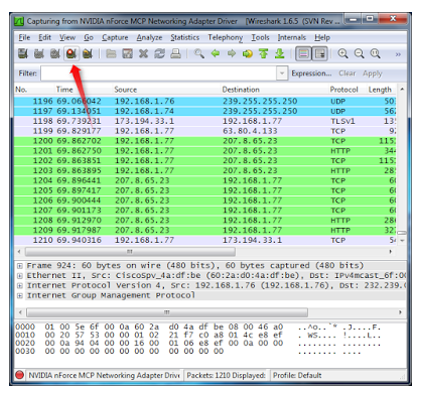Screen dimensions: 435x394
Task: Sort by the No. column header
Action: click(x=21, y=89)
